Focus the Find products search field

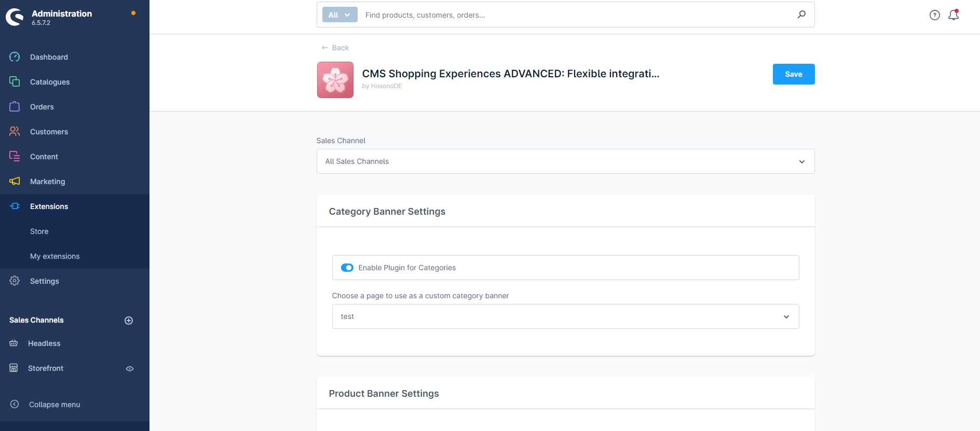click(579, 15)
